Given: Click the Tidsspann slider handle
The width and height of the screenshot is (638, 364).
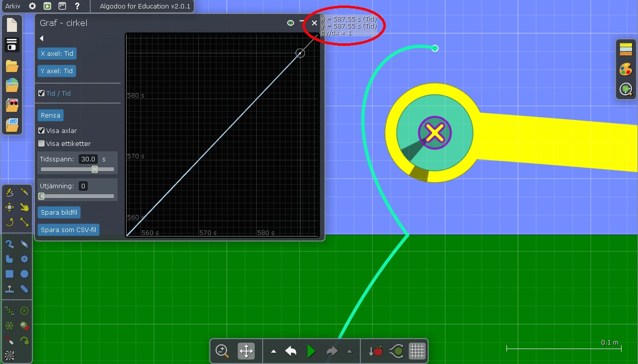Looking at the screenshot, I should tap(95, 169).
